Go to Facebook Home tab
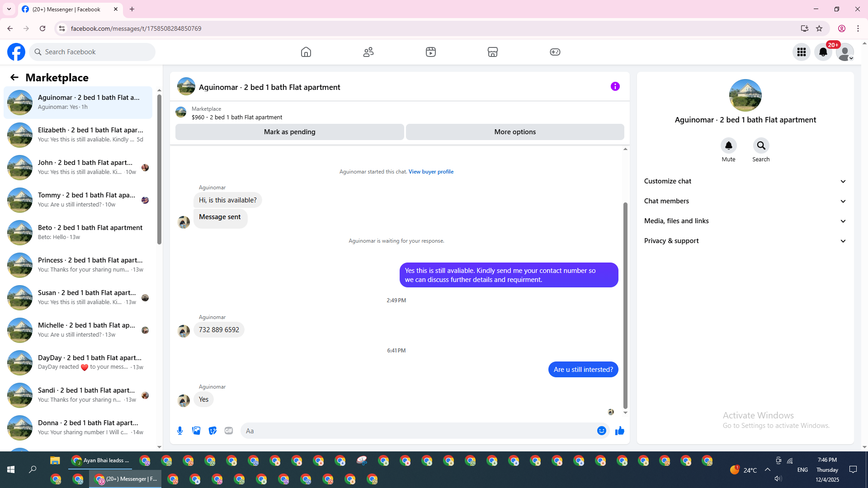The height and width of the screenshot is (488, 868). 306,52
